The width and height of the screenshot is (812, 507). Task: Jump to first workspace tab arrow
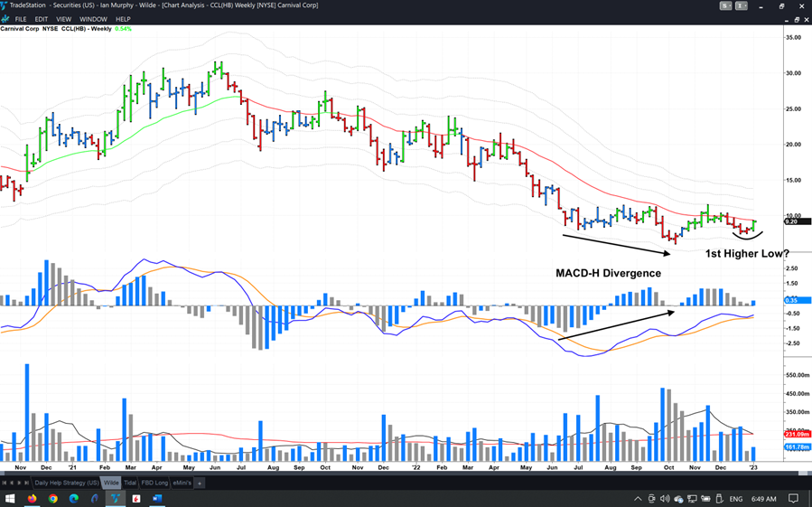click(x=5, y=483)
